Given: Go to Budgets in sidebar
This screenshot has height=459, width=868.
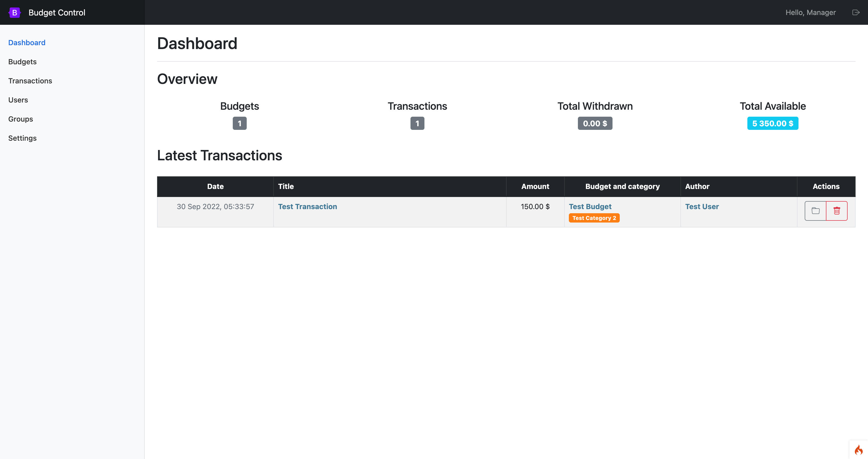Looking at the screenshot, I should (22, 62).
